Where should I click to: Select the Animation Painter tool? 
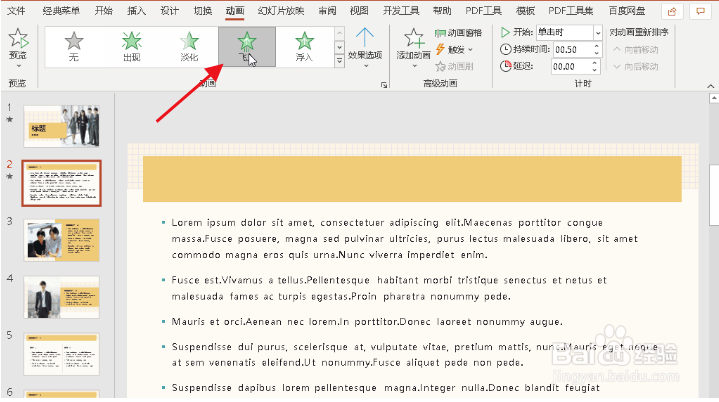(x=454, y=66)
